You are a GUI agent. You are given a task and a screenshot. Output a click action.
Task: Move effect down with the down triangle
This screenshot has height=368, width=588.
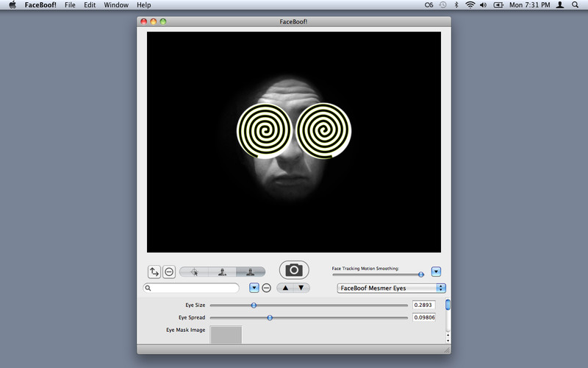301,288
